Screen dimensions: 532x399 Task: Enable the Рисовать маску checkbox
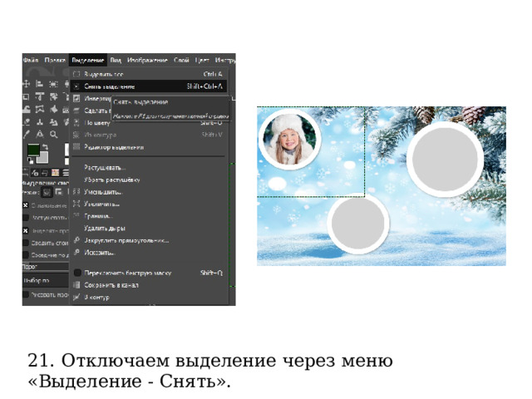click(26, 294)
